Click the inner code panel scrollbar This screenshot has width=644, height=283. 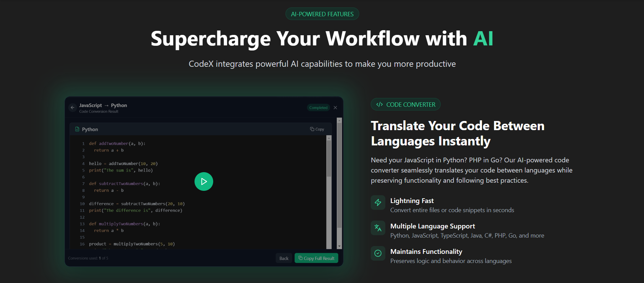pyautogui.click(x=329, y=159)
